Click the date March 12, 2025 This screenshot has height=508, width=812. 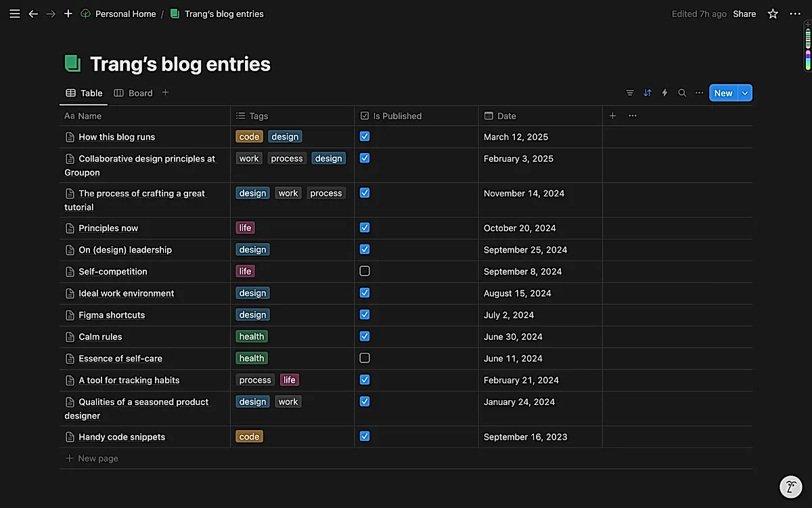click(x=516, y=137)
